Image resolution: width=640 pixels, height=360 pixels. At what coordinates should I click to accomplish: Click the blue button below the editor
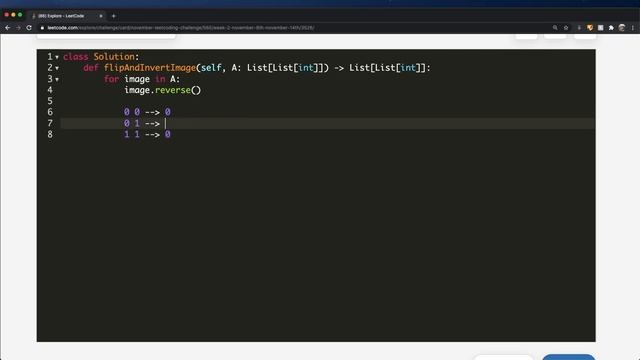pos(569,357)
